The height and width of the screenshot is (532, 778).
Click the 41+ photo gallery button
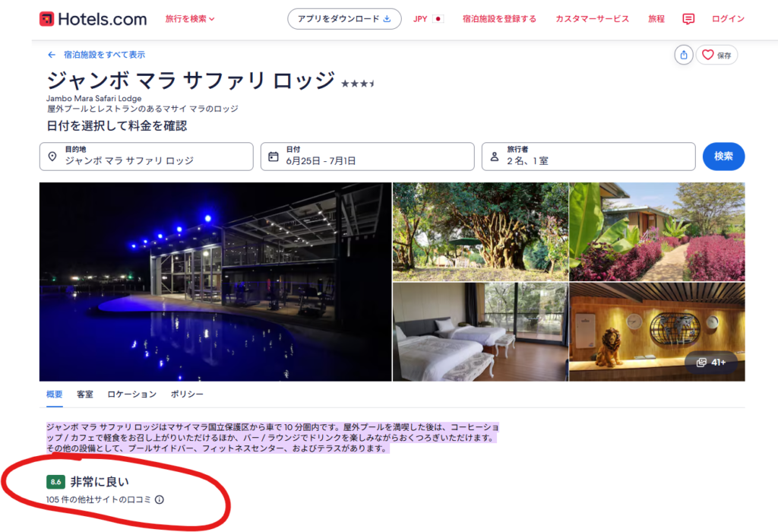click(x=711, y=363)
